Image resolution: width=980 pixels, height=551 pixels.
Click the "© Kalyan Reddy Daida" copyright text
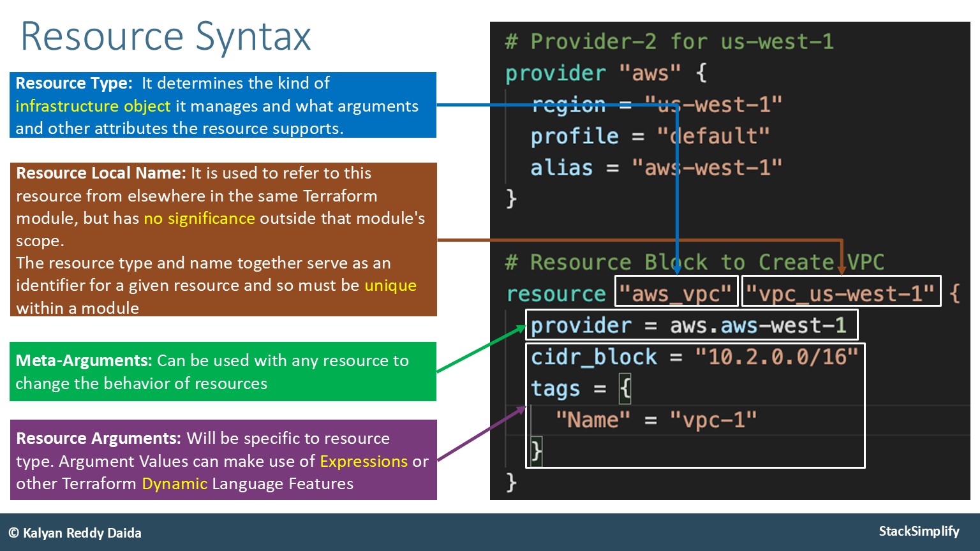pyautogui.click(x=75, y=533)
